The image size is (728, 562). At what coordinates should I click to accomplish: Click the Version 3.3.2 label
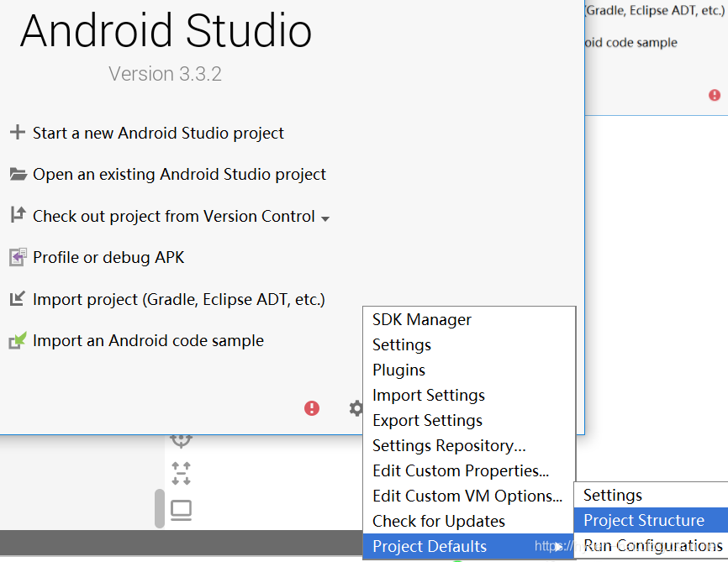[165, 74]
